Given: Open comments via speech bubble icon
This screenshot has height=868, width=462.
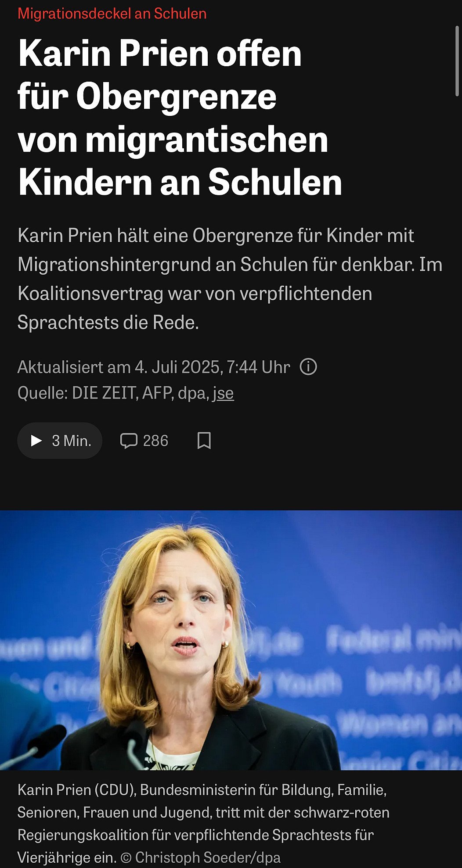Looking at the screenshot, I should (129, 441).
